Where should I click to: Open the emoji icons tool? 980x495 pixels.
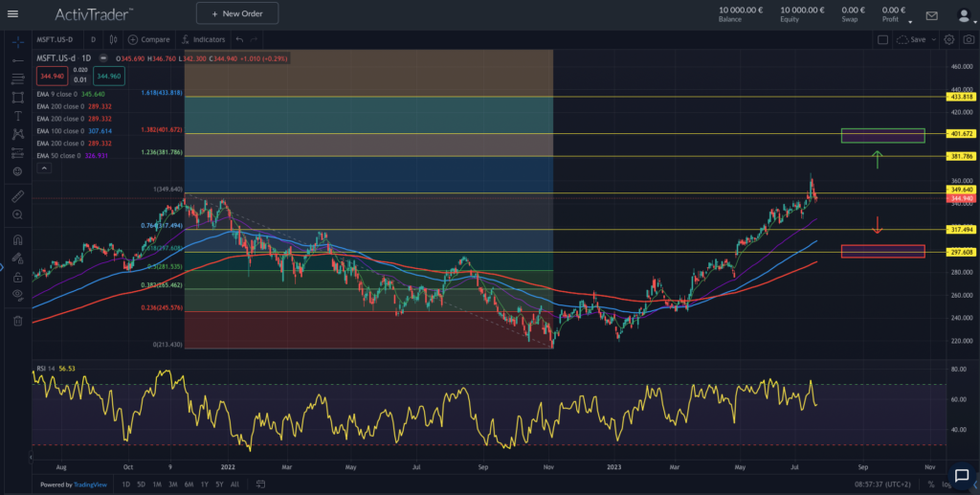[x=18, y=171]
